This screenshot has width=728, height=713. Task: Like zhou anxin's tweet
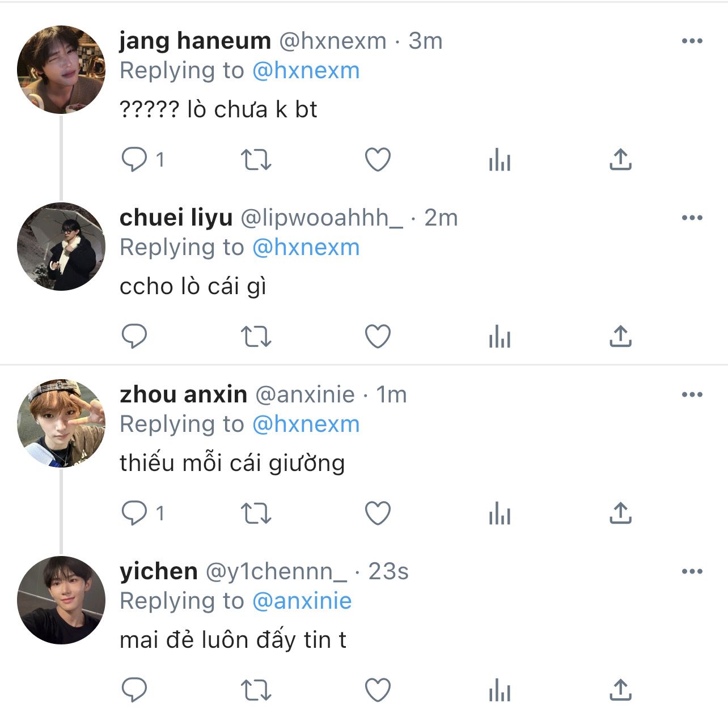[378, 513]
